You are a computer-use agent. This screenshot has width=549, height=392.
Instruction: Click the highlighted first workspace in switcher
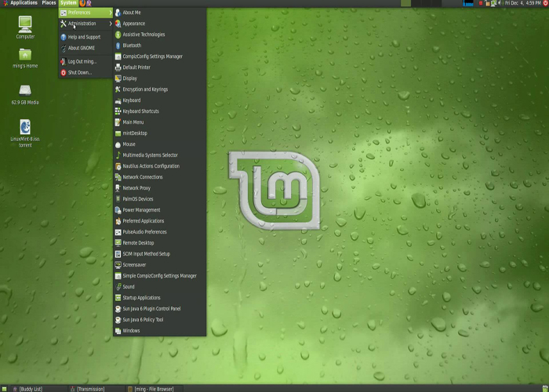click(405, 3)
